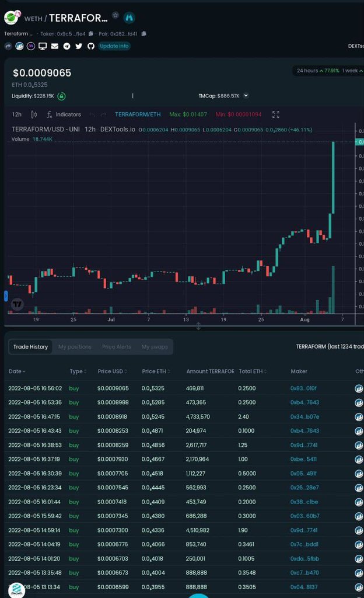Open maker address 0xbe..5411
Image resolution: width=364 pixels, height=598 pixels.
pos(303,460)
